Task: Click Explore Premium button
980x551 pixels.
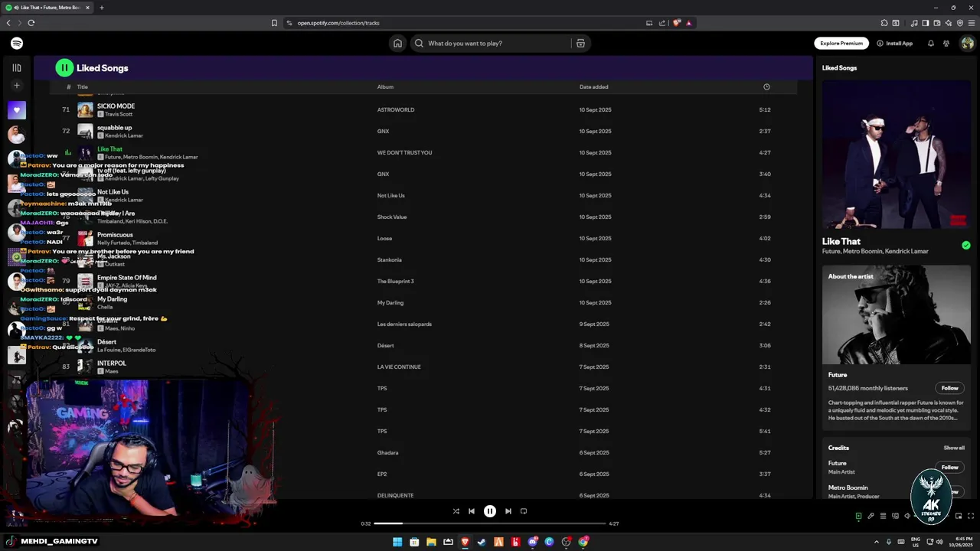Action: [841, 44]
